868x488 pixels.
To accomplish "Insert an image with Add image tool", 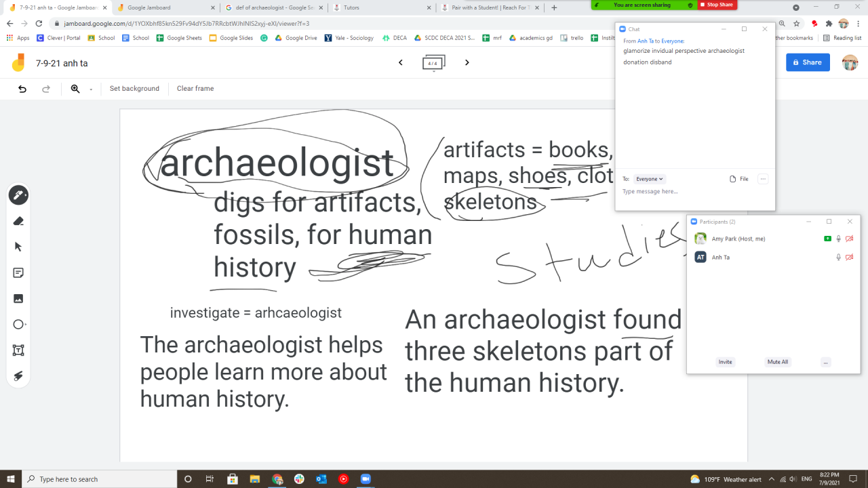I will (x=18, y=298).
